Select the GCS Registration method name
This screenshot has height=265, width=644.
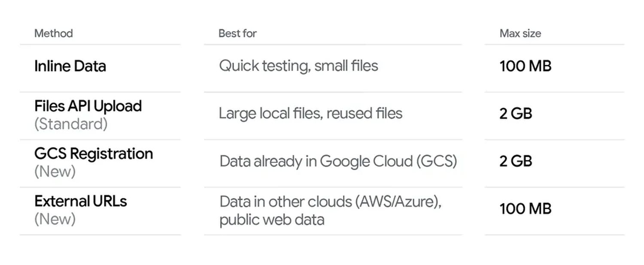(94, 154)
